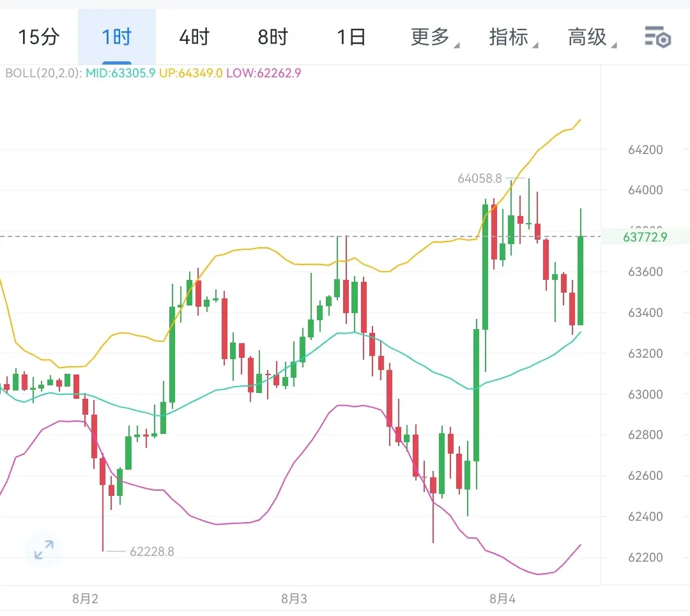Click the 63600 price axis label
690x616 pixels.
click(645, 272)
